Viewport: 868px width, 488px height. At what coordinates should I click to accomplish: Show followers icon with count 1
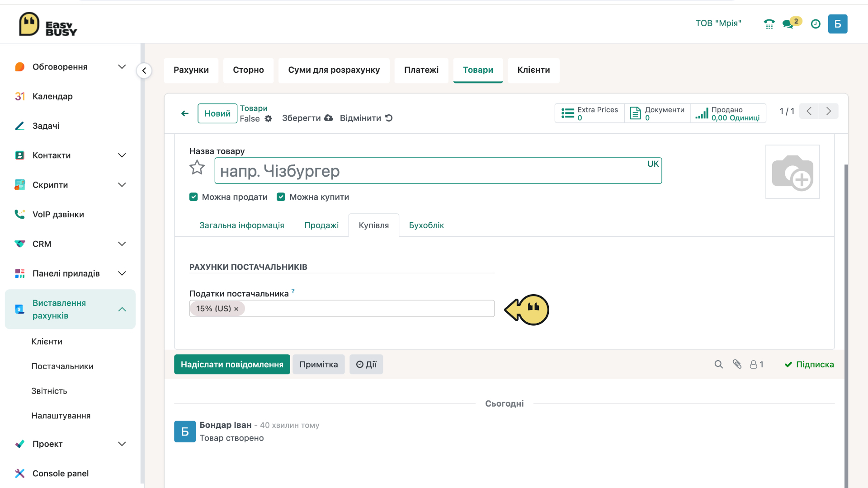click(x=756, y=364)
